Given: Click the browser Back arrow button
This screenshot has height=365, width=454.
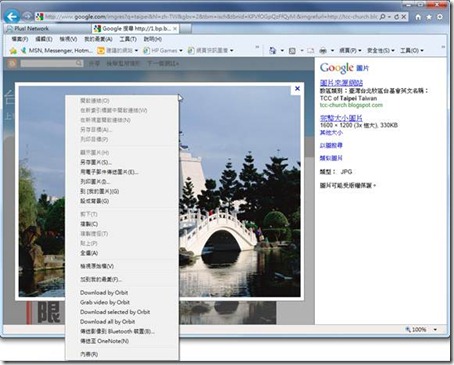Looking at the screenshot, I should click(12, 16).
